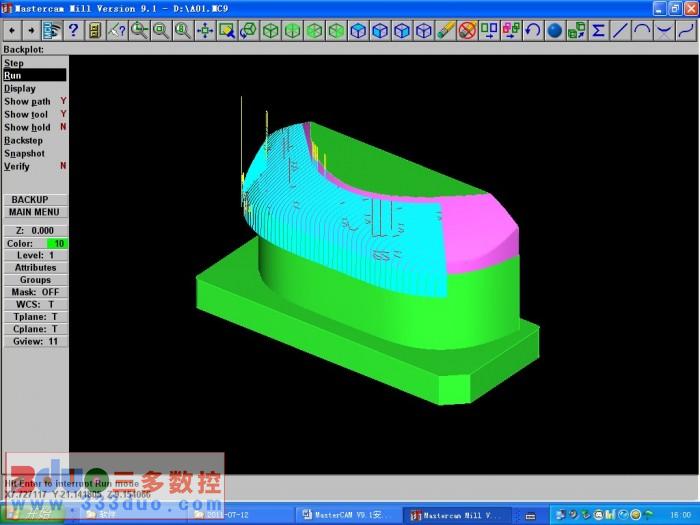
Task: Click the Zoom window magnifier icon
Action: click(161, 30)
